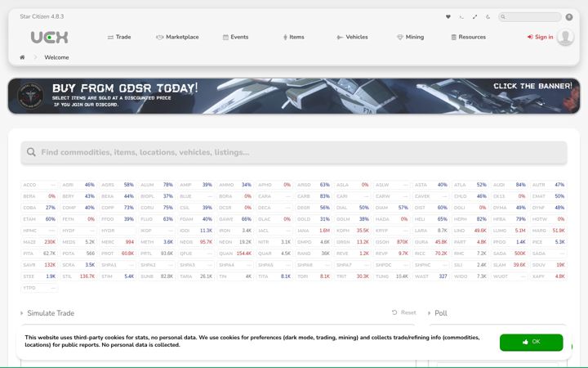Select the HEPH 82% commodity tile
Viewport: 588px width, 368px height.
pyautogui.click(x=470, y=219)
